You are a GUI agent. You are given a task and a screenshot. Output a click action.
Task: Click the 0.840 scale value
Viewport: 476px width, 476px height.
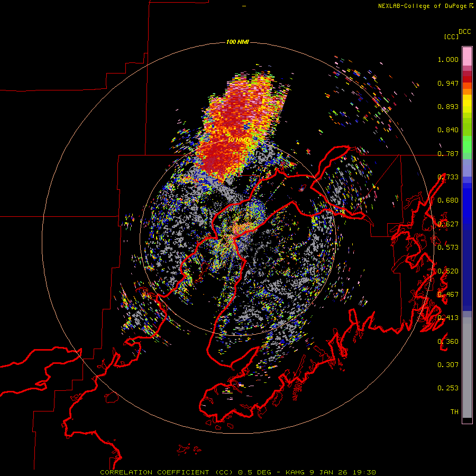[x=448, y=130]
